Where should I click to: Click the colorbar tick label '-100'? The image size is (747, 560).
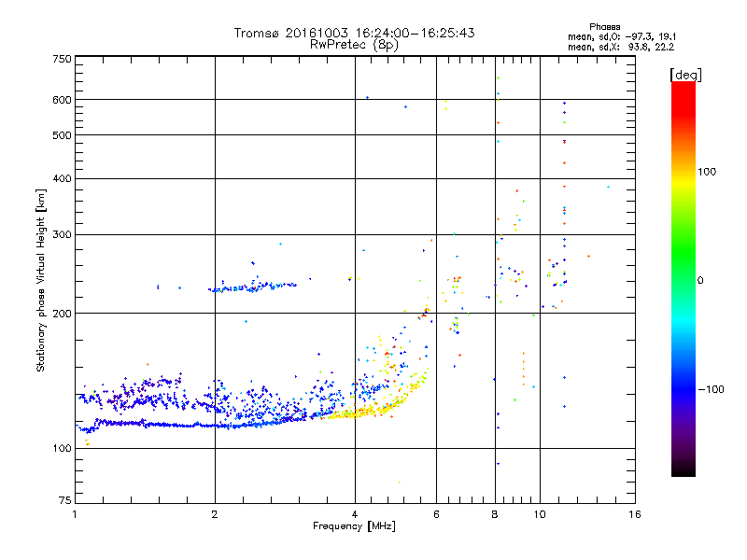[711, 389]
